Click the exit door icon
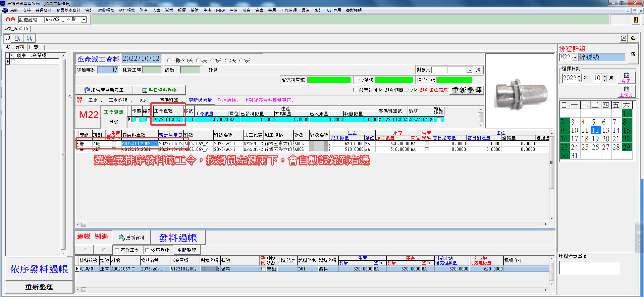The width and height of the screenshot is (644, 297). click(x=635, y=20)
